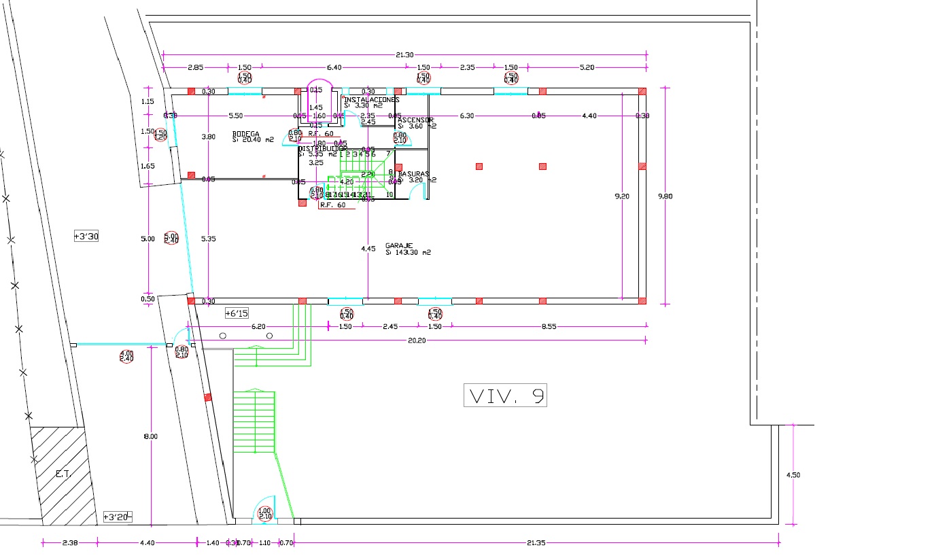Click the '5.50' horizontal dimension

(x=235, y=116)
